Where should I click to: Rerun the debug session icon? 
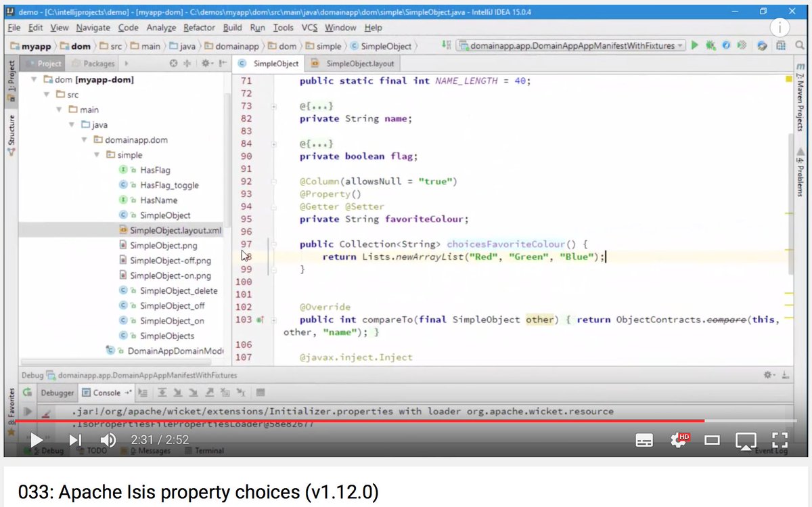28,393
